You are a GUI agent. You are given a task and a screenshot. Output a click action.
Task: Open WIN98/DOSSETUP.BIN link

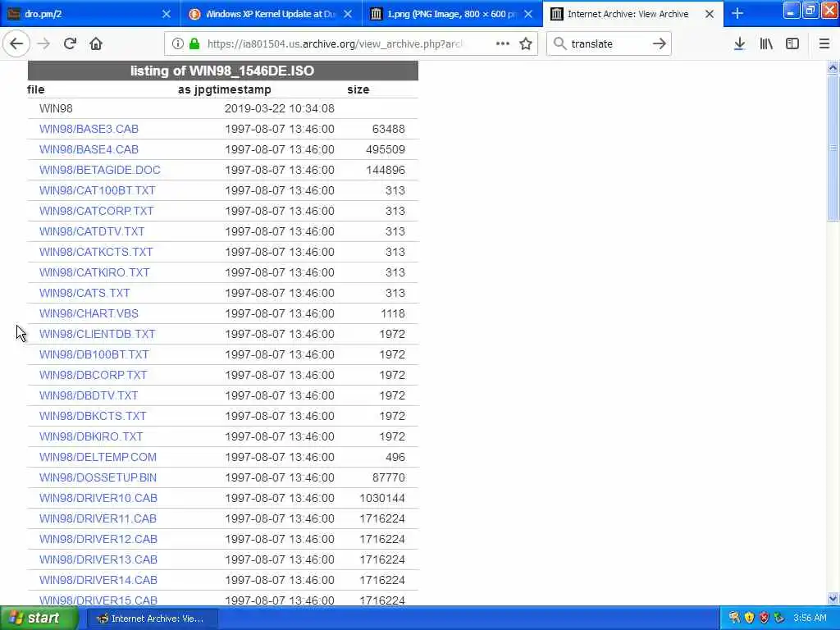point(98,478)
